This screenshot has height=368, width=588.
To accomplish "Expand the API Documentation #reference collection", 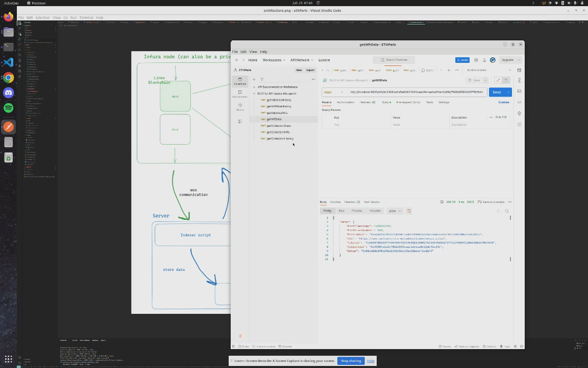I will point(254,87).
